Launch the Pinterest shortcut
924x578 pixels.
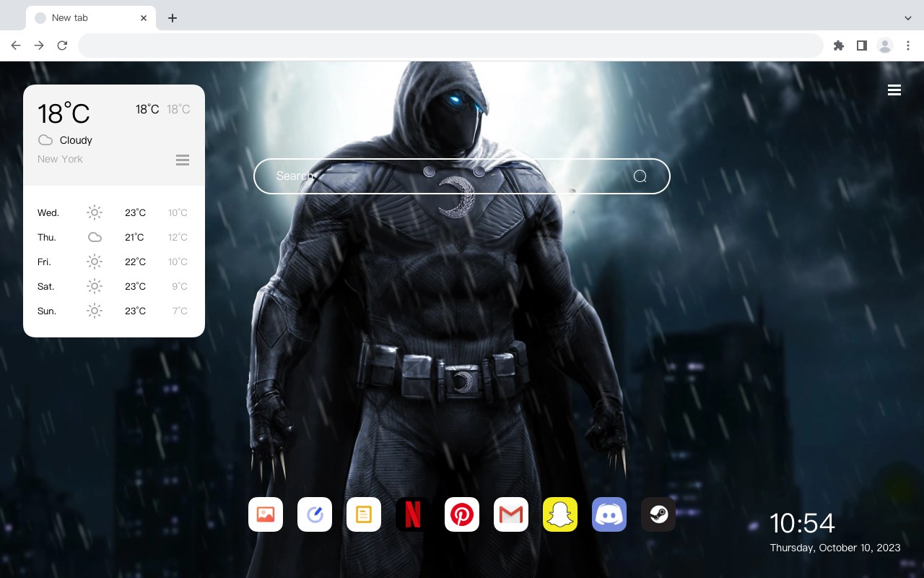[462, 514]
